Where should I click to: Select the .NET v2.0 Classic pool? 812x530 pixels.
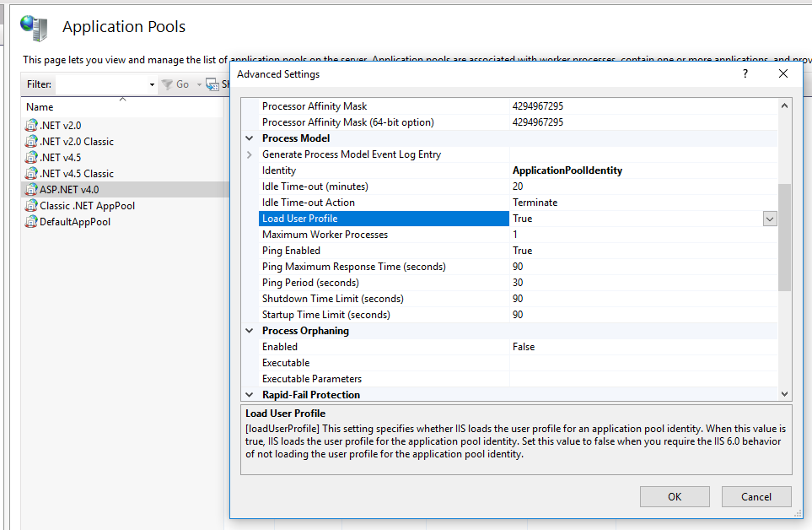(x=77, y=142)
